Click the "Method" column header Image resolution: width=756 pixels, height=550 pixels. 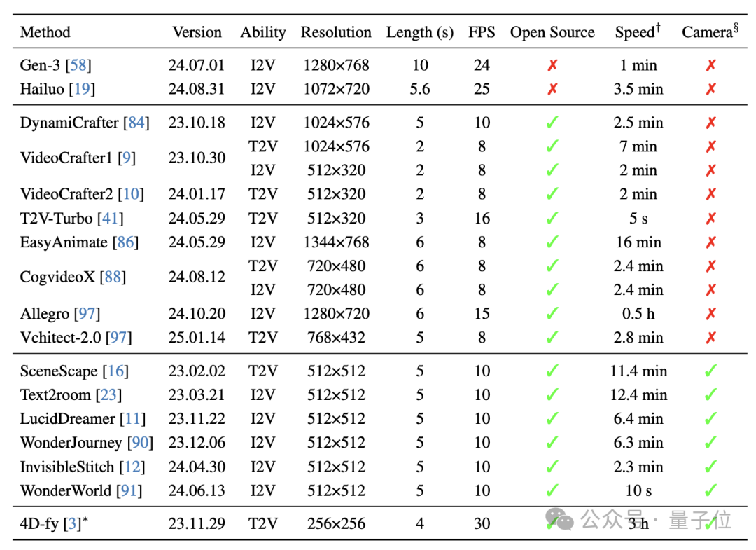(x=45, y=32)
